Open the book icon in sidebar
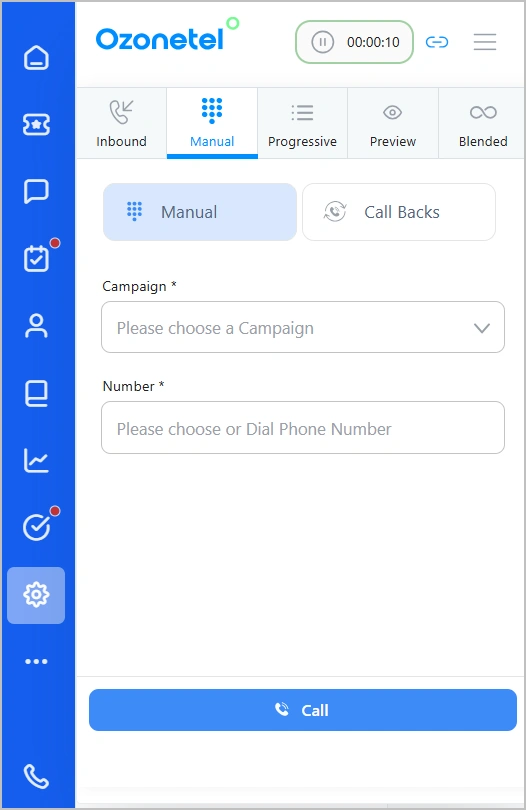 pyautogui.click(x=36, y=393)
